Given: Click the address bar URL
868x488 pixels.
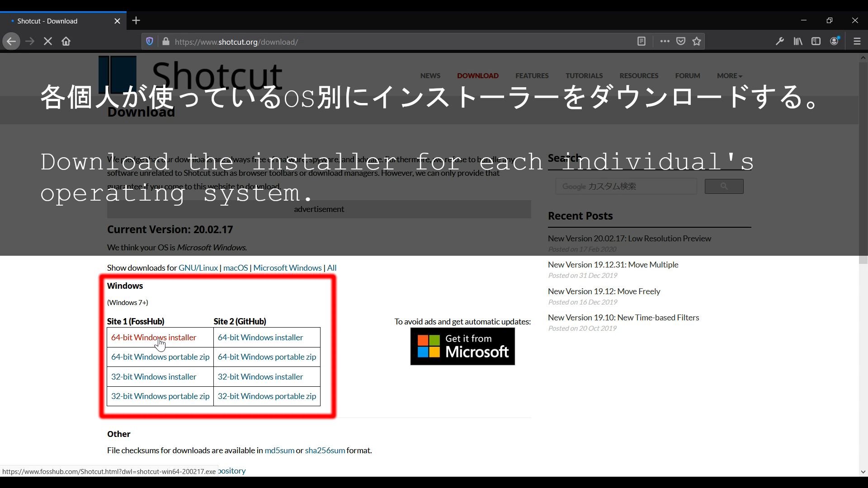Looking at the screenshot, I should coord(236,42).
